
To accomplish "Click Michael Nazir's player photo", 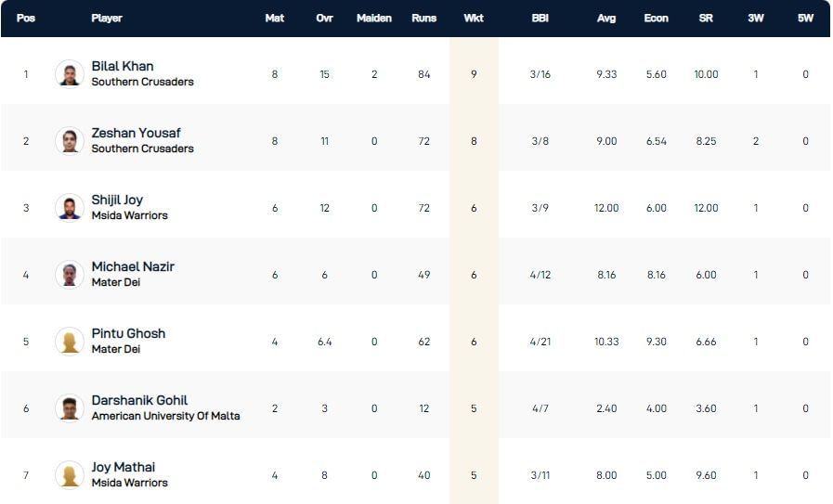I will [x=70, y=275].
